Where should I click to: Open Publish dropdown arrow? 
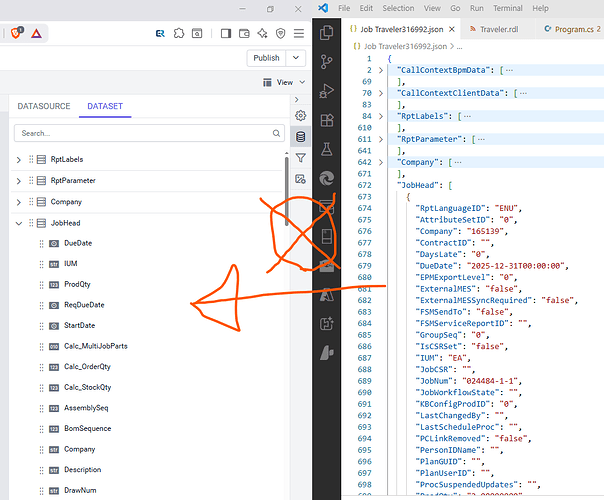pos(296,58)
